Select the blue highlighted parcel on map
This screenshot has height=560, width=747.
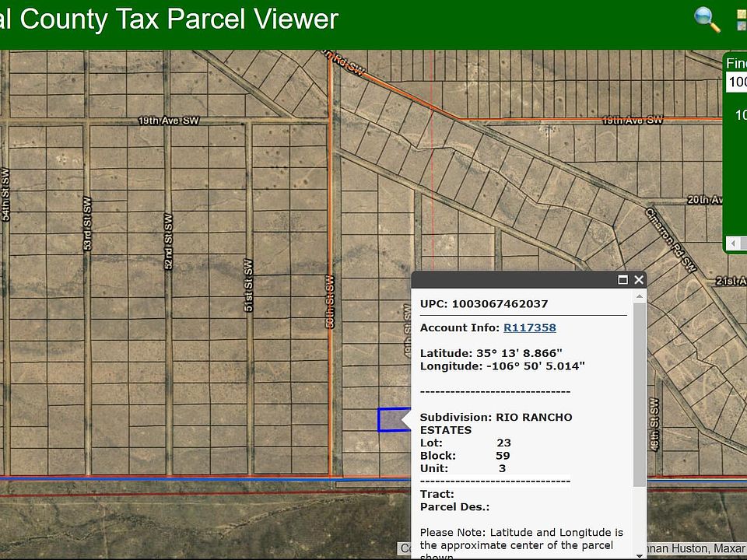coord(394,420)
